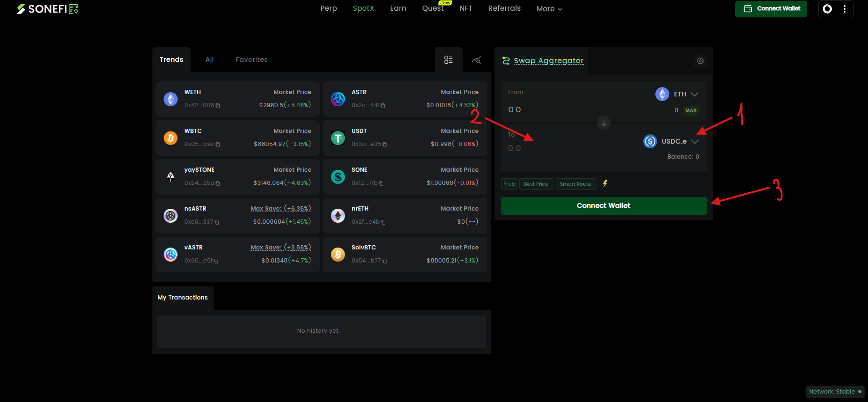Click the lightning bolt icon
The height and width of the screenshot is (402, 868).
(x=605, y=183)
